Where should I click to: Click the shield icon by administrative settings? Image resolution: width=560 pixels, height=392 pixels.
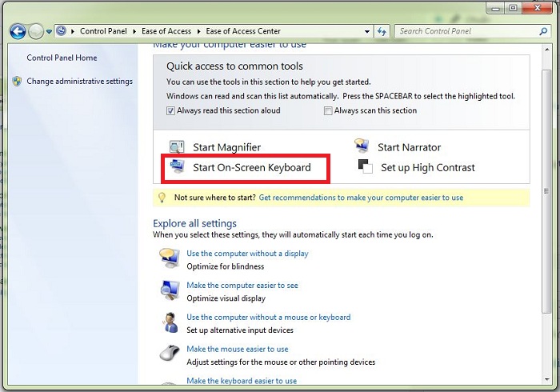pyautogui.click(x=17, y=81)
